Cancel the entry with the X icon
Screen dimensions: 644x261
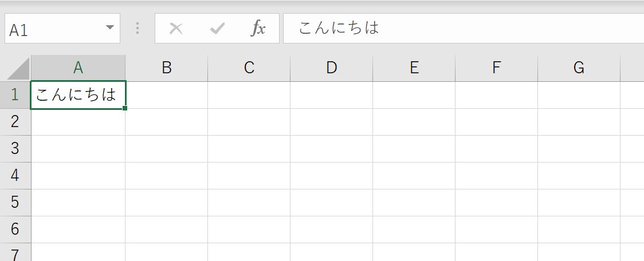coord(176,28)
